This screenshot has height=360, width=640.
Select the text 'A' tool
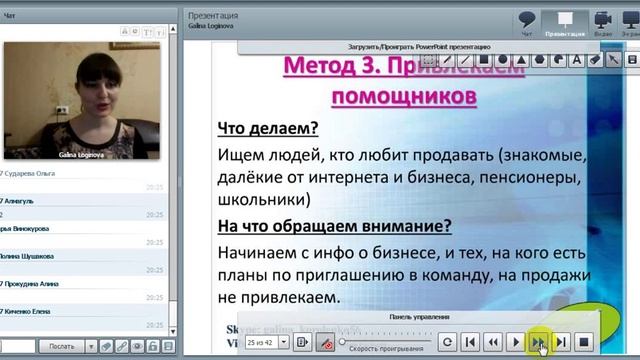pyautogui.click(x=577, y=60)
